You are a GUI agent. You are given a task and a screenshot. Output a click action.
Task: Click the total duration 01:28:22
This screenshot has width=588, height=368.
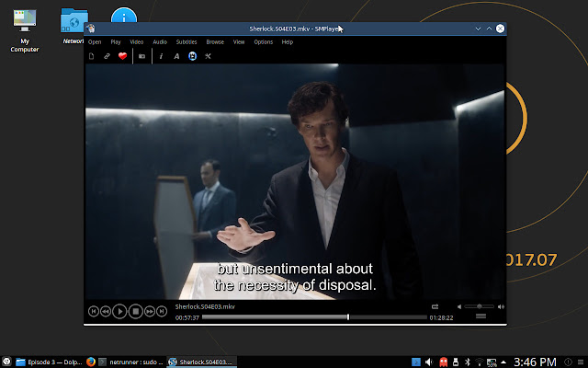click(441, 318)
